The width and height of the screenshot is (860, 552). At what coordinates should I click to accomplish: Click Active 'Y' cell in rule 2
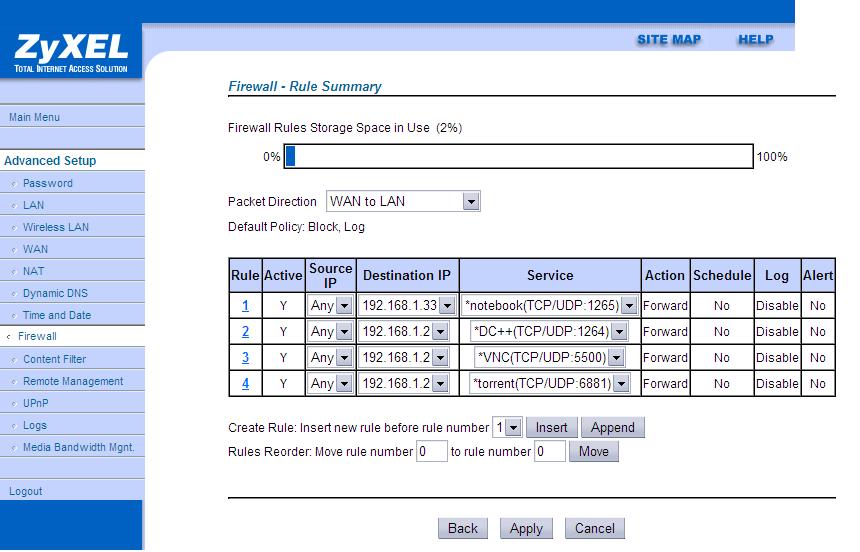coord(283,331)
